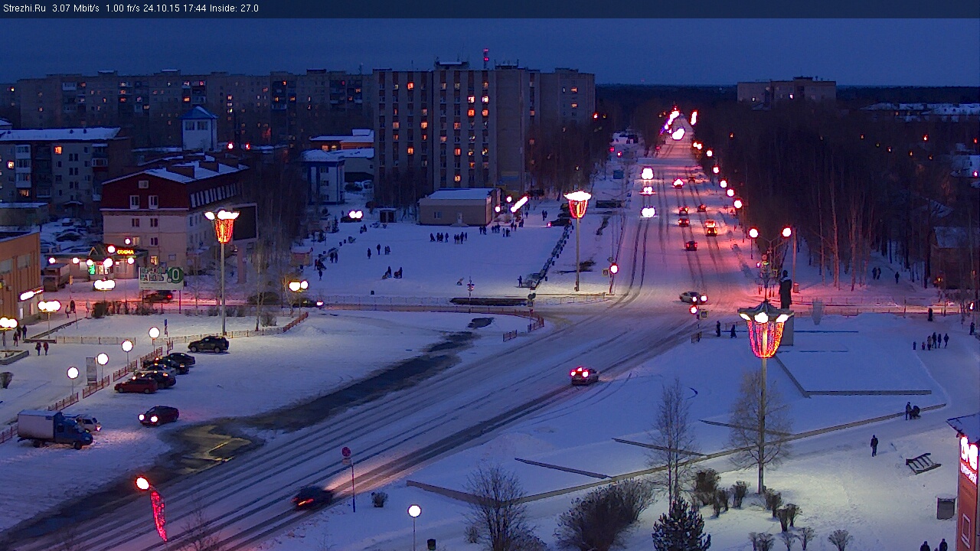
Task: Click the Strezhi.Ru overlay label
Action: [x=24, y=8]
